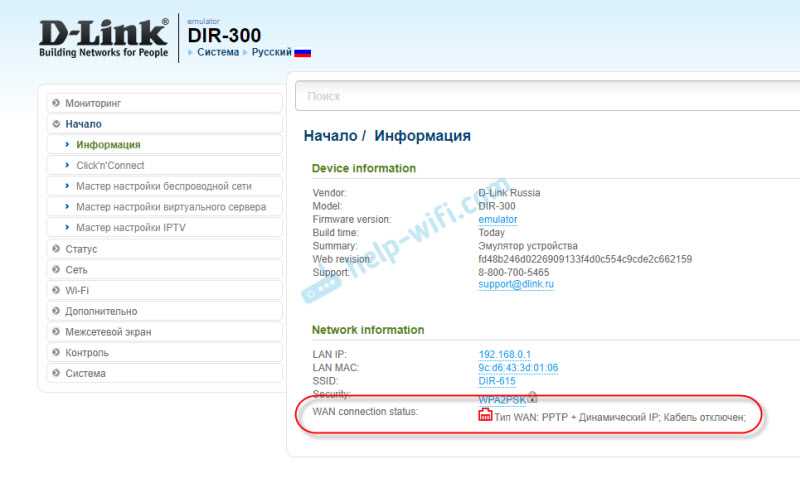Open the Межсетевой экран menu item
This screenshot has width=800, height=481.
click(x=164, y=332)
